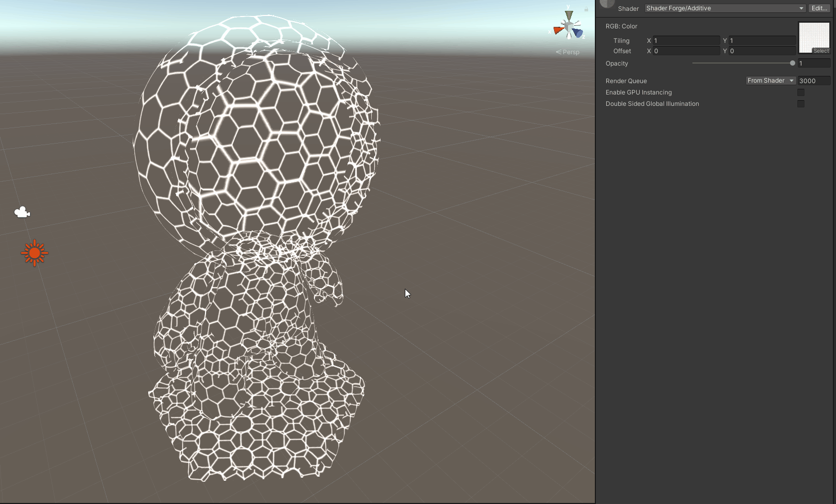Click the Edit... shader button
The image size is (836, 504).
click(x=819, y=8)
